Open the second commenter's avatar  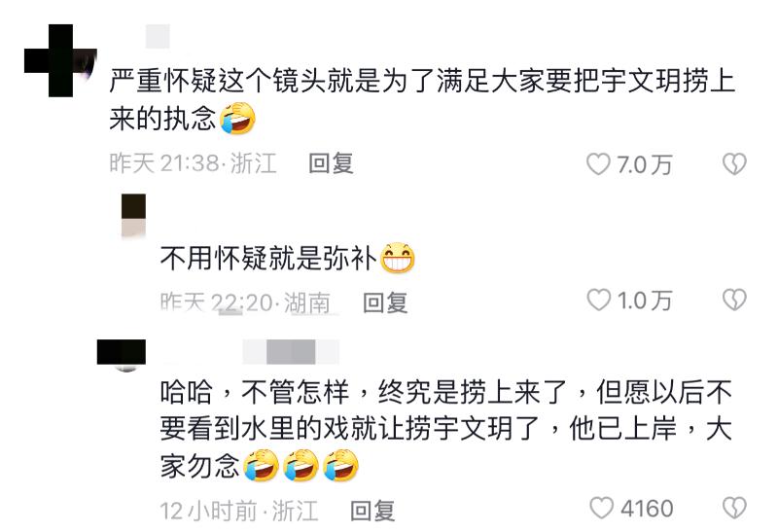point(133,216)
